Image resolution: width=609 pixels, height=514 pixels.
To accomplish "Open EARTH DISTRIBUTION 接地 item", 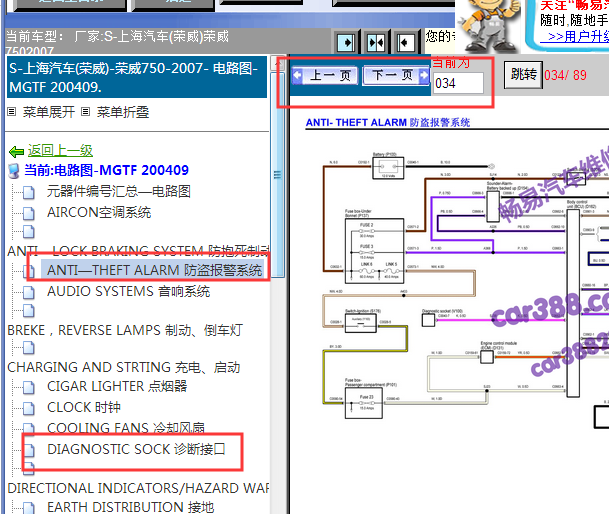I will (x=130, y=507).
